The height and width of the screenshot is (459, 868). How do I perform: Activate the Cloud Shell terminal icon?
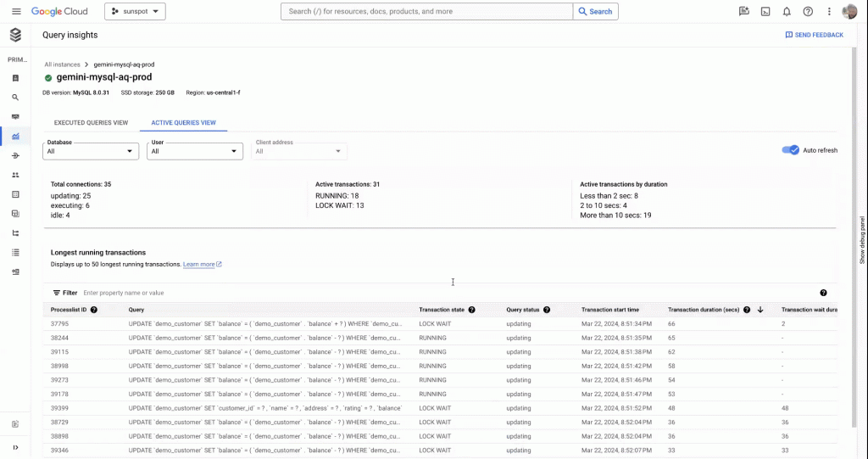tap(765, 11)
